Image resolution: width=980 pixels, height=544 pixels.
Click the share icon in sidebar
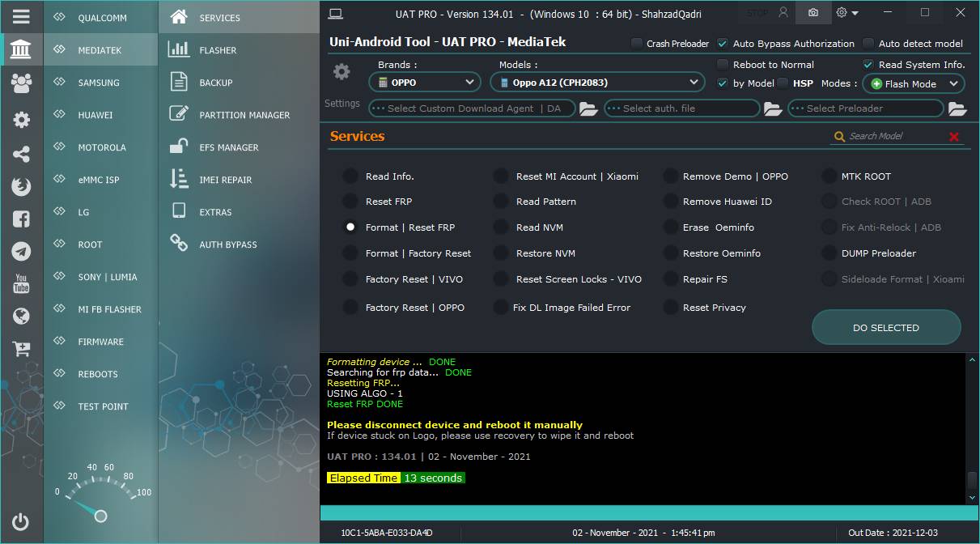(22, 154)
